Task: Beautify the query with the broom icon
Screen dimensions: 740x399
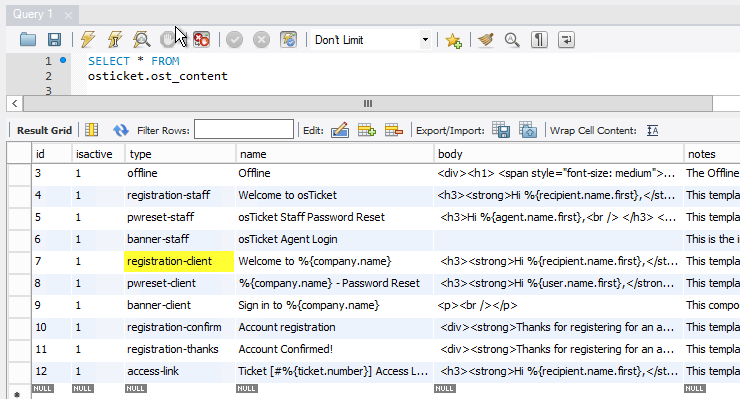Action: tap(485, 40)
